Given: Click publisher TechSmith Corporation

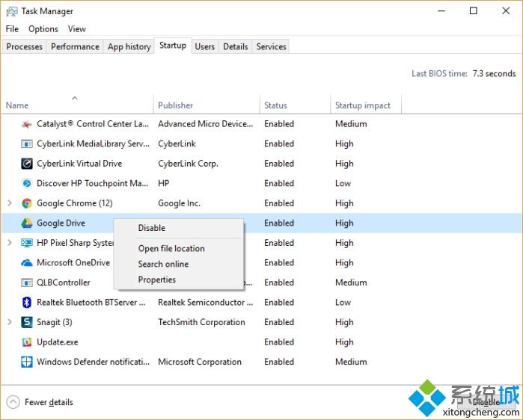Looking at the screenshot, I should (201, 322).
